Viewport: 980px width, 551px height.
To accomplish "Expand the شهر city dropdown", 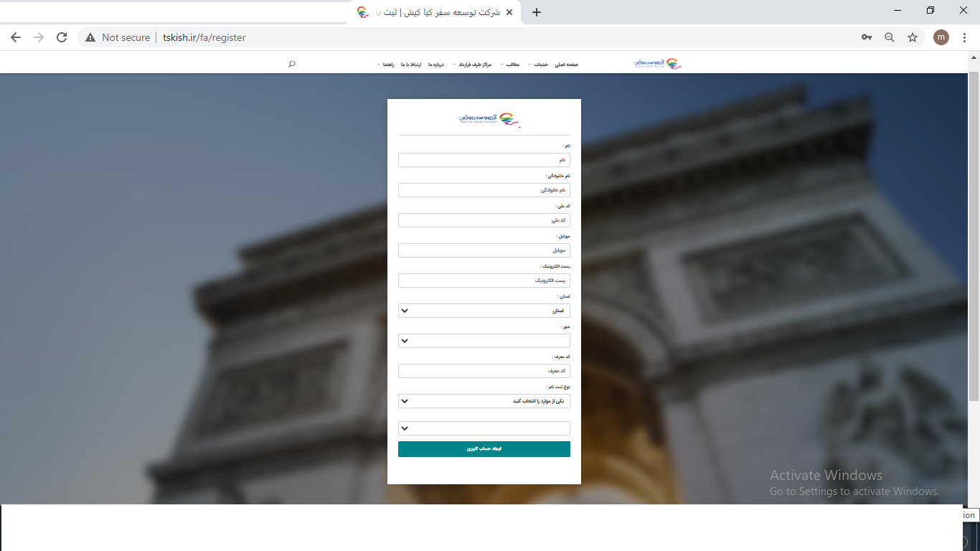I will pos(484,341).
